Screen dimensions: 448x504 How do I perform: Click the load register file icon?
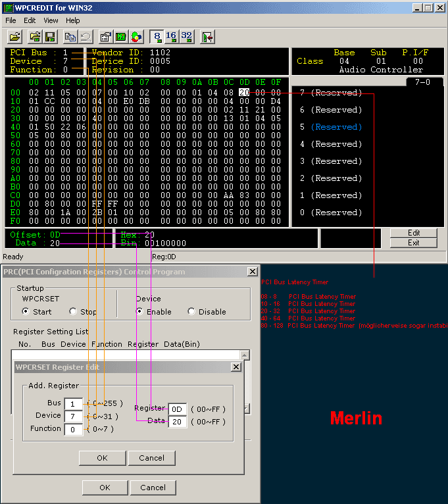pos(36,37)
